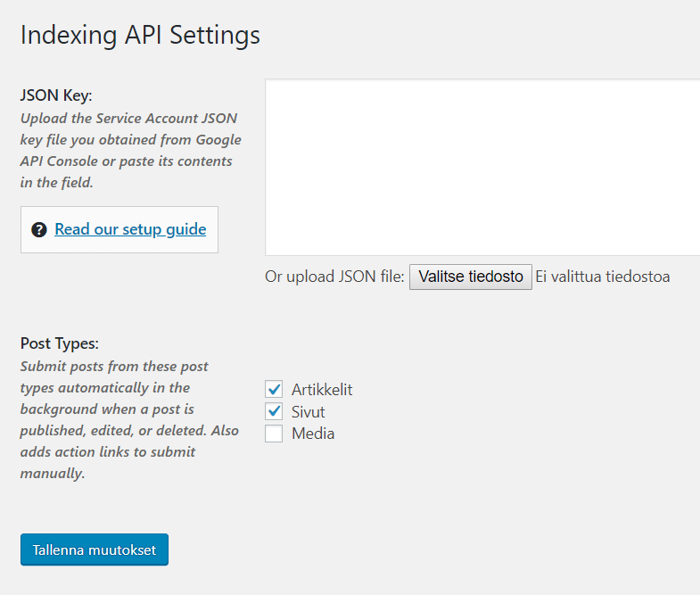Click the "Ei valittua tiedostoa" file status text
700x595 pixels.
603,277
